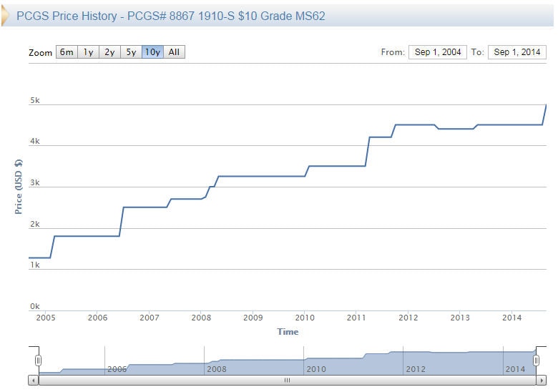Click the Time axis label

click(287, 331)
